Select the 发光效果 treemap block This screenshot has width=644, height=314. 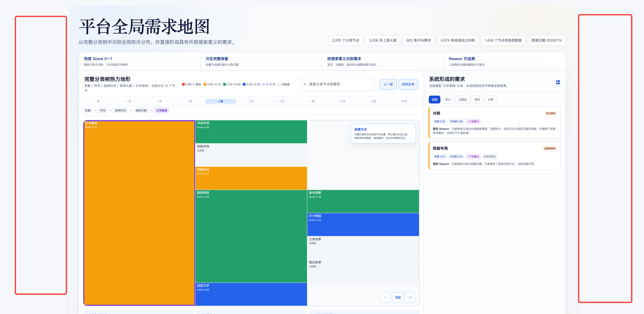[363, 201]
